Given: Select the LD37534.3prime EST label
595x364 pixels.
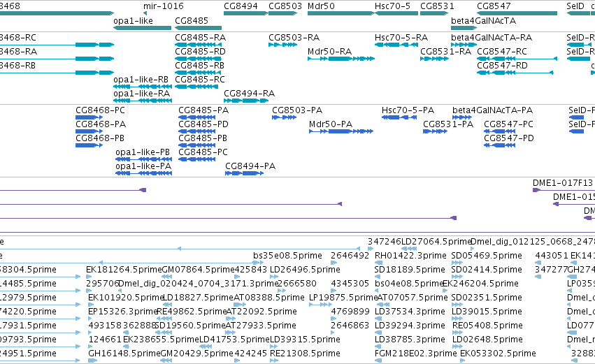Looking at the screenshot, I should (x=410, y=312).
